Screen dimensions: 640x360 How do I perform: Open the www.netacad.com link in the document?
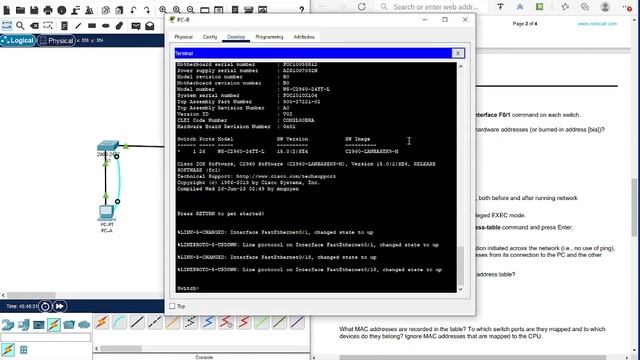[x=597, y=24]
